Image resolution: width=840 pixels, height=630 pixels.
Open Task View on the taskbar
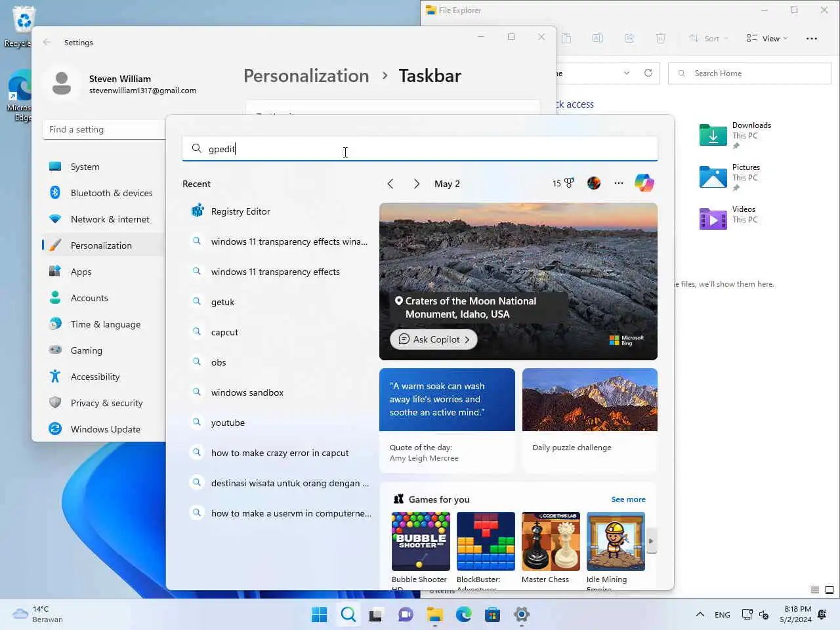[376, 615]
